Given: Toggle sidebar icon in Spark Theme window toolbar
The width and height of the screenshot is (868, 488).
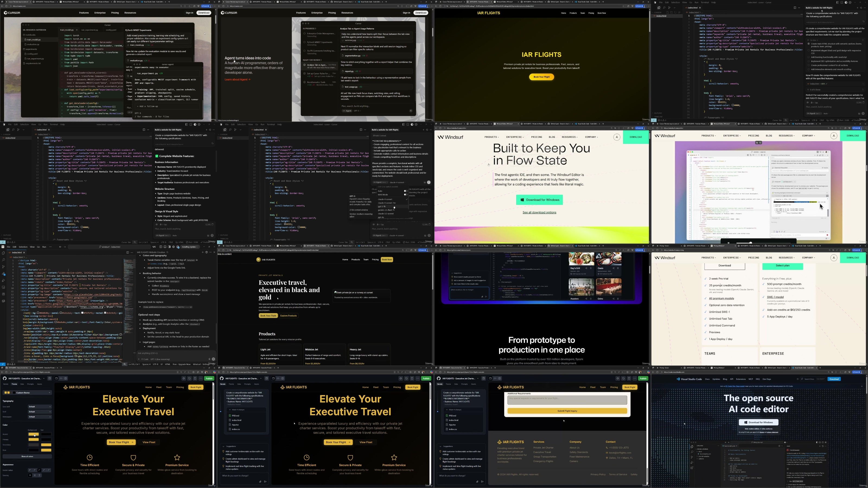Looking at the screenshot, I should coord(50,378).
